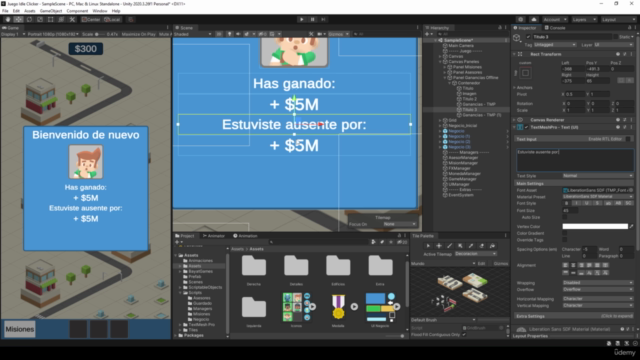Open Layers dropdown in top toolbar
Screen dimensions: 640x360
point(584,19)
